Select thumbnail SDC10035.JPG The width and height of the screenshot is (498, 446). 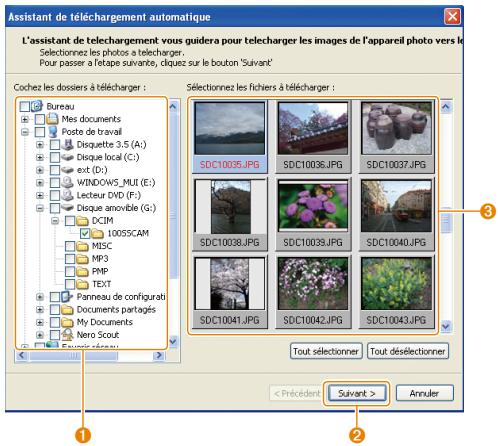230,137
